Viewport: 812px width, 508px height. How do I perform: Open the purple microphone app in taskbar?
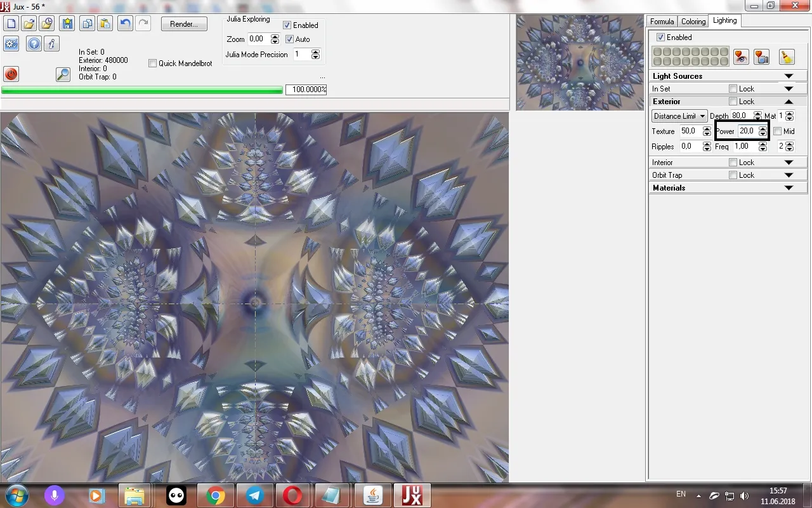[x=54, y=495]
